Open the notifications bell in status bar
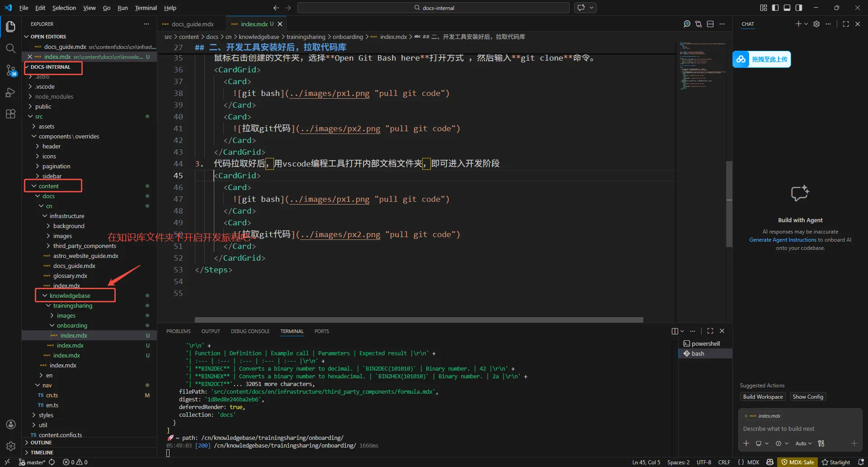Viewport: 868px width, 467px height. pyautogui.click(x=861, y=462)
